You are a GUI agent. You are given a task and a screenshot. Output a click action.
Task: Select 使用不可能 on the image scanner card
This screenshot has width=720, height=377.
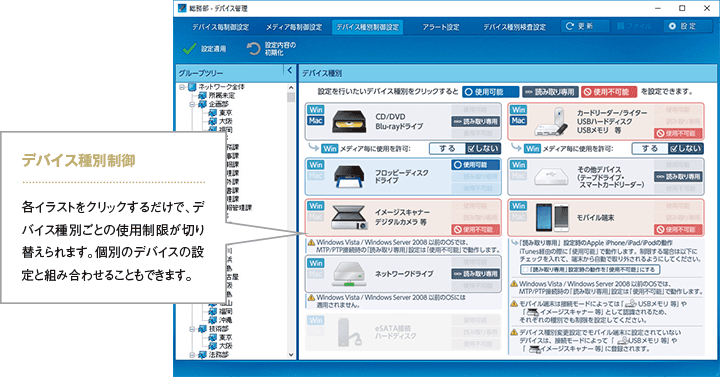pyautogui.click(x=476, y=229)
